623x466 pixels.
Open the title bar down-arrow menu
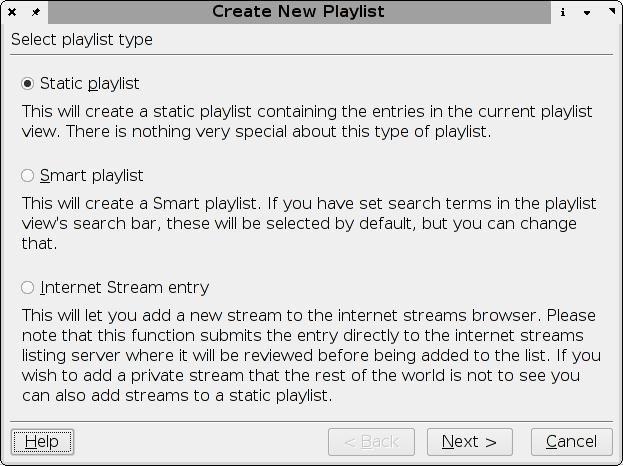pyautogui.click(x=587, y=12)
